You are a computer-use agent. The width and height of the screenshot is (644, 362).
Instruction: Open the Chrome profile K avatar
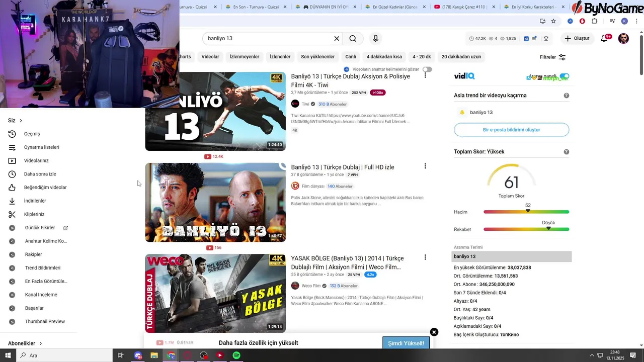[624, 21]
